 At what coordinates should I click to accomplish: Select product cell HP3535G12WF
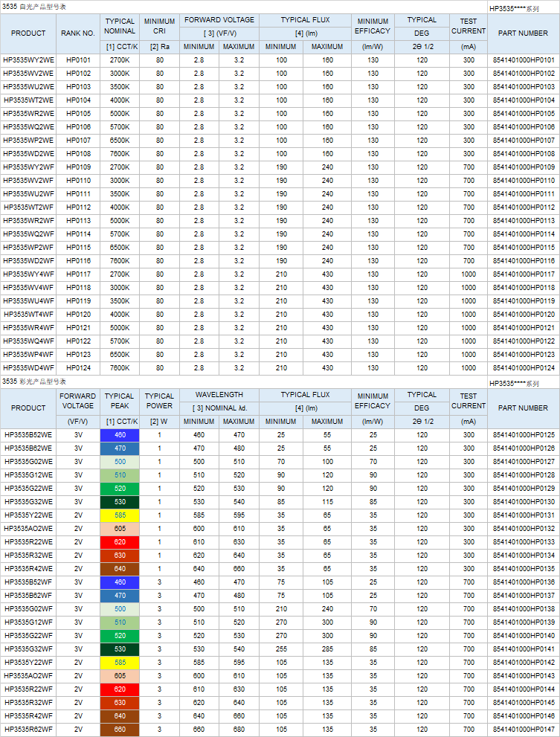point(28,622)
